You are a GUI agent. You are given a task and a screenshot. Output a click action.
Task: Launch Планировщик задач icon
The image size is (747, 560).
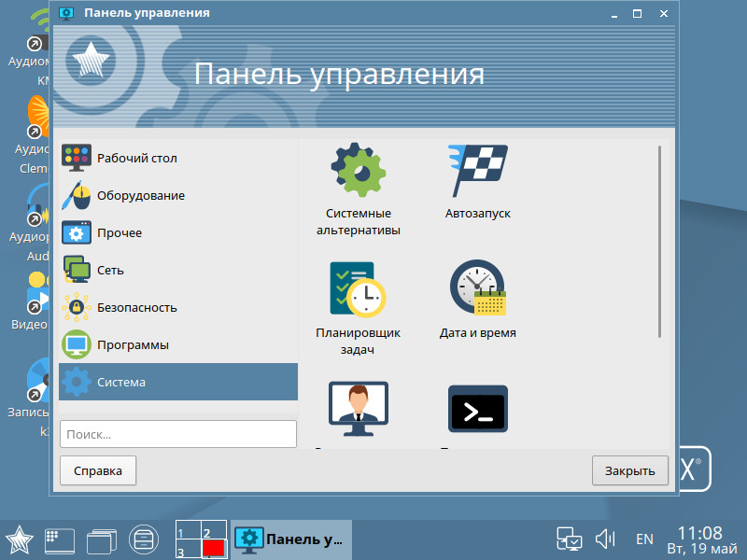coord(359,289)
